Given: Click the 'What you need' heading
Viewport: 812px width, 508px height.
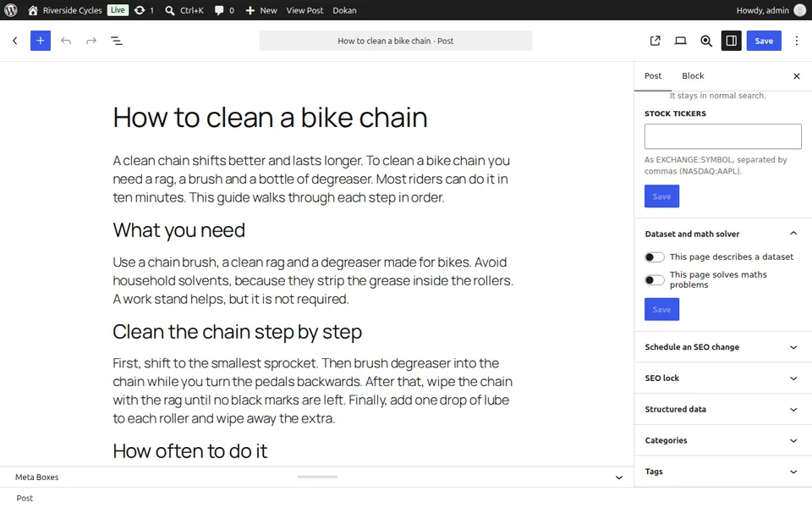Looking at the screenshot, I should coord(178,230).
